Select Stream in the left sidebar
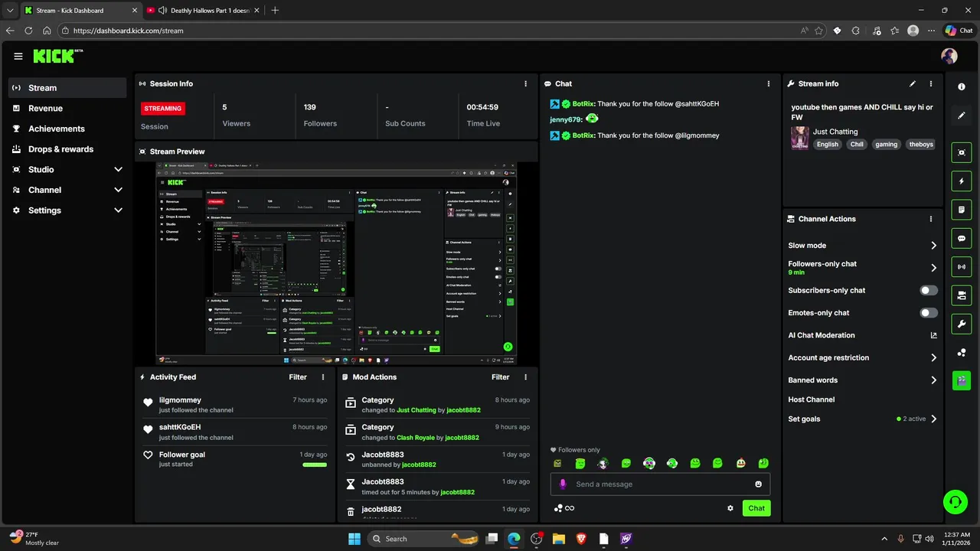This screenshot has height=551, width=980. tap(67, 88)
